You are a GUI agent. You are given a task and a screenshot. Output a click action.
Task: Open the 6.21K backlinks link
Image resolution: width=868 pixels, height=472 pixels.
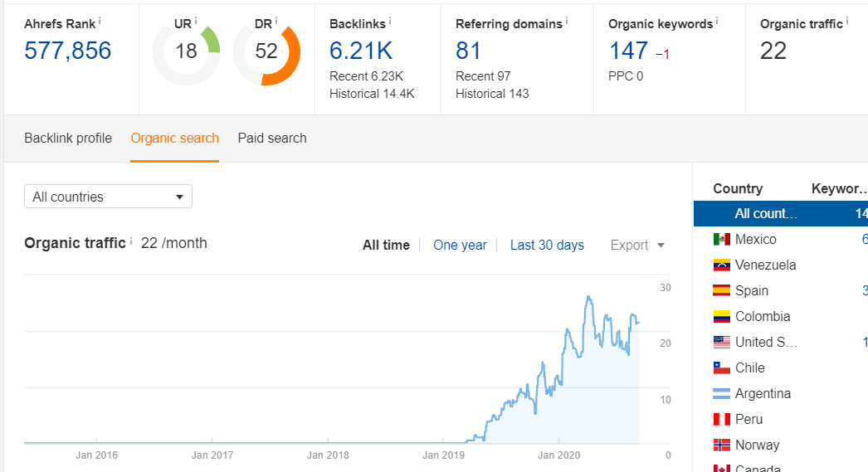(x=361, y=51)
